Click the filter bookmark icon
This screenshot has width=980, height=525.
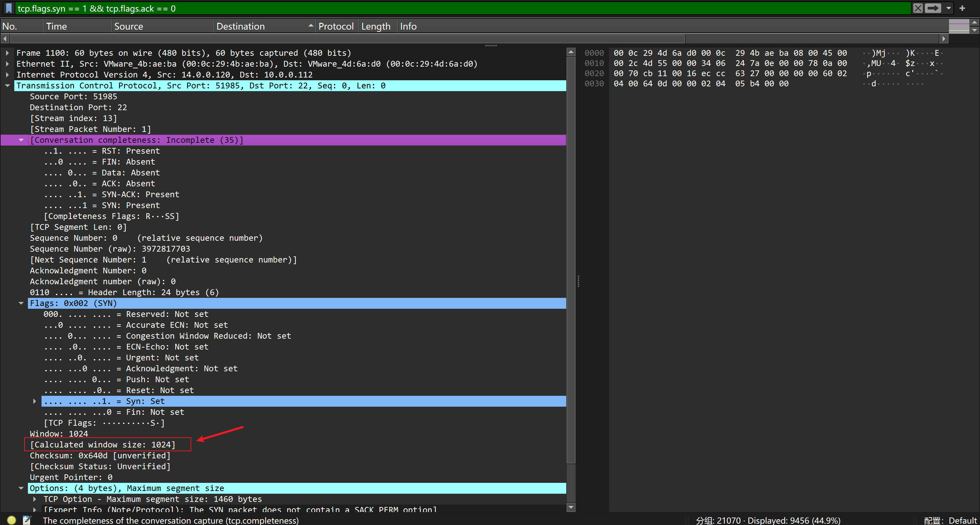(x=9, y=9)
